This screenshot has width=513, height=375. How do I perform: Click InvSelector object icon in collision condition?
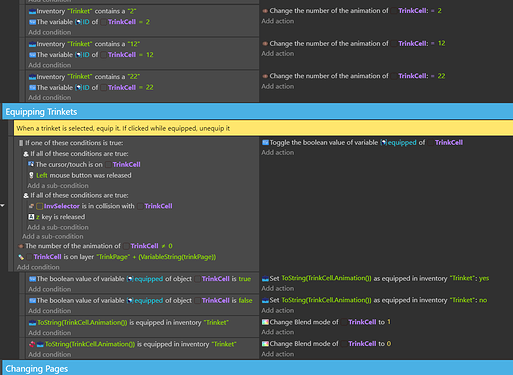[x=39, y=206]
